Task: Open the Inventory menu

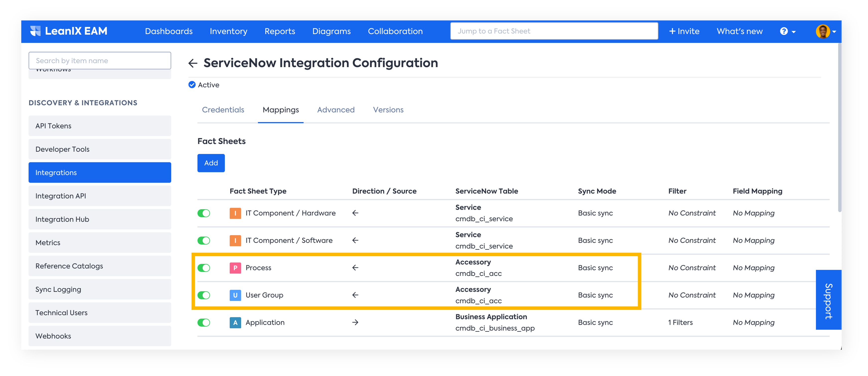Action: (229, 31)
